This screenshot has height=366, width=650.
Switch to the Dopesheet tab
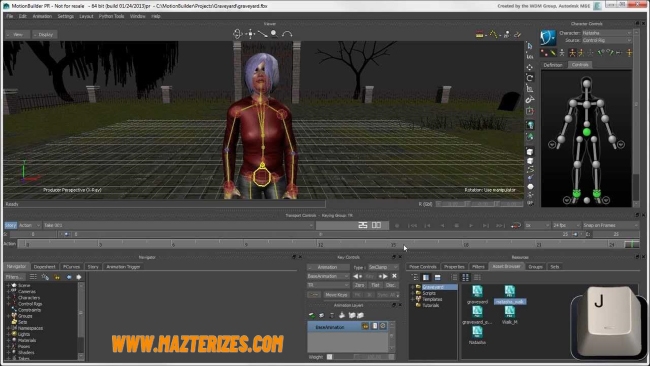point(44,267)
